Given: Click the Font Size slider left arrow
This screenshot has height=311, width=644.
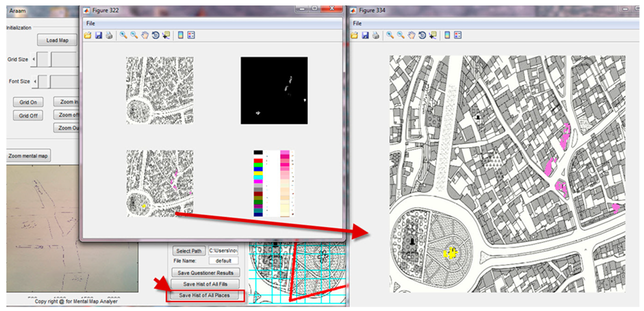Looking at the screenshot, I should pos(35,81).
